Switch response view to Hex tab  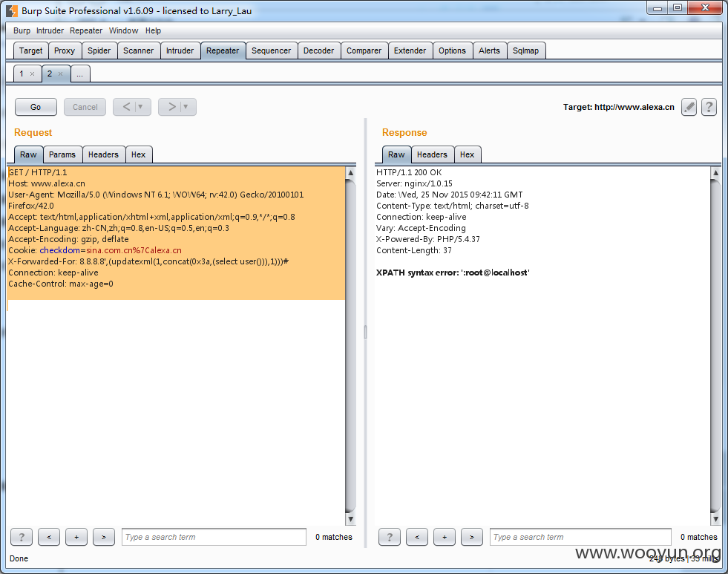click(467, 154)
